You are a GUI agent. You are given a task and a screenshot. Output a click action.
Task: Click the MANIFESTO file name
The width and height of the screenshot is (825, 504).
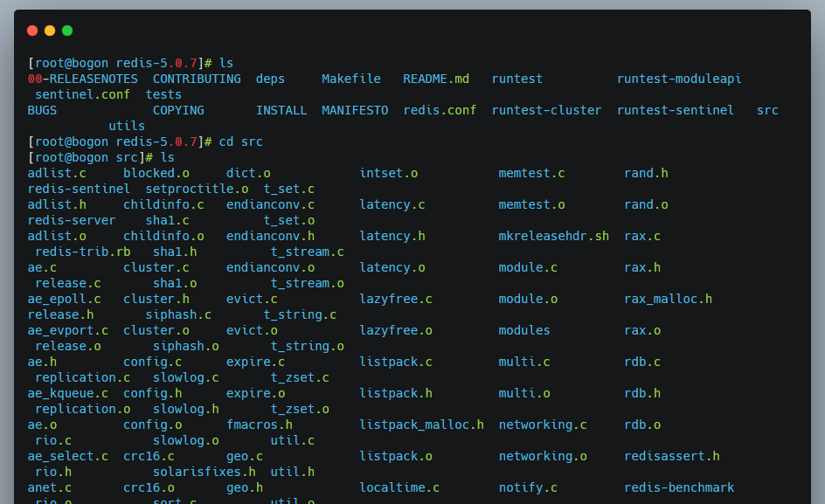pyautogui.click(x=355, y=110)
